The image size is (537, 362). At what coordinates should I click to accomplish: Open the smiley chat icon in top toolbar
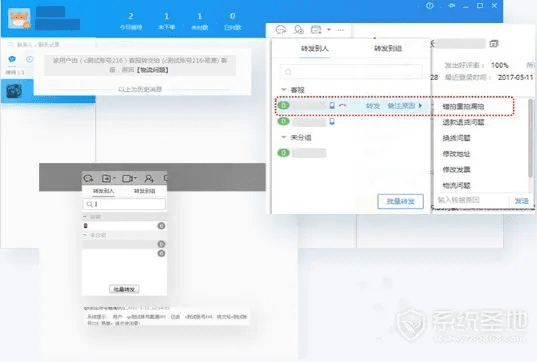(281, 30)
